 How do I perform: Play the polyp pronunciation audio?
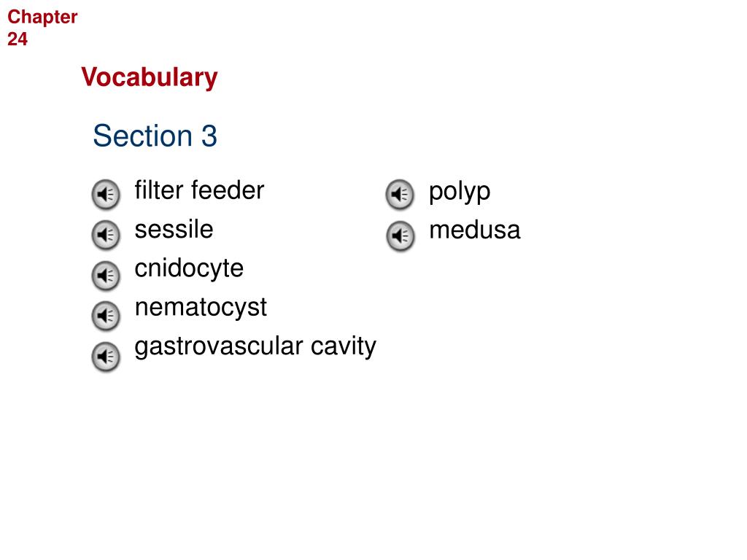tap(400, 194)
